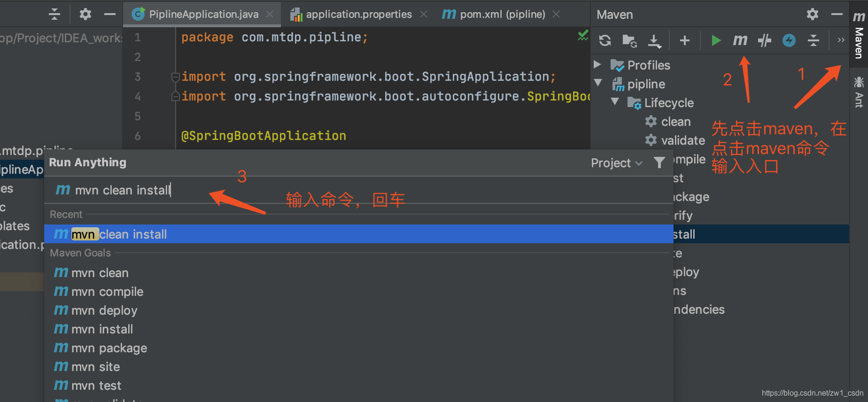Open the Execute Maven Goal icon
868x402 pixels.
[740, 41]
